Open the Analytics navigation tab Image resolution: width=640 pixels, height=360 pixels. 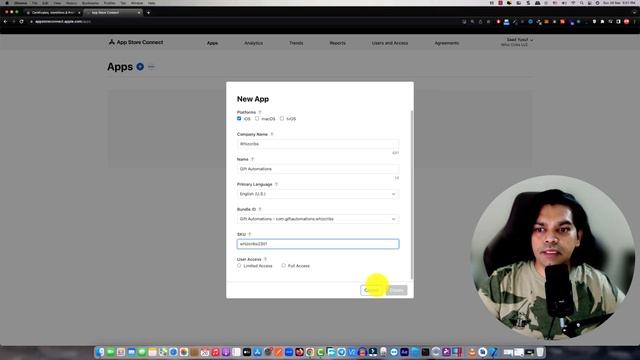(253, 43)
